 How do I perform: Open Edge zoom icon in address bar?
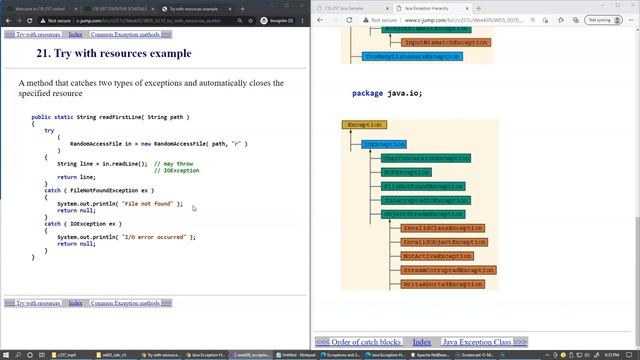[533, 20]
